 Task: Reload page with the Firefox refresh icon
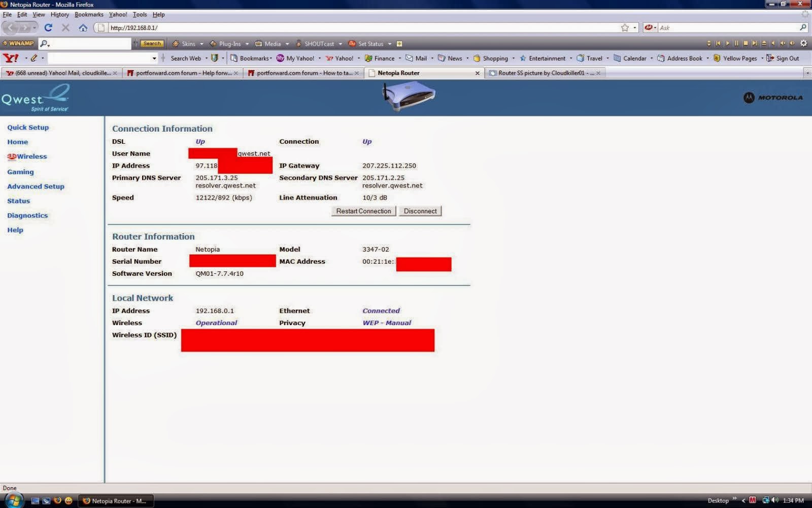(x=48, y=28)
